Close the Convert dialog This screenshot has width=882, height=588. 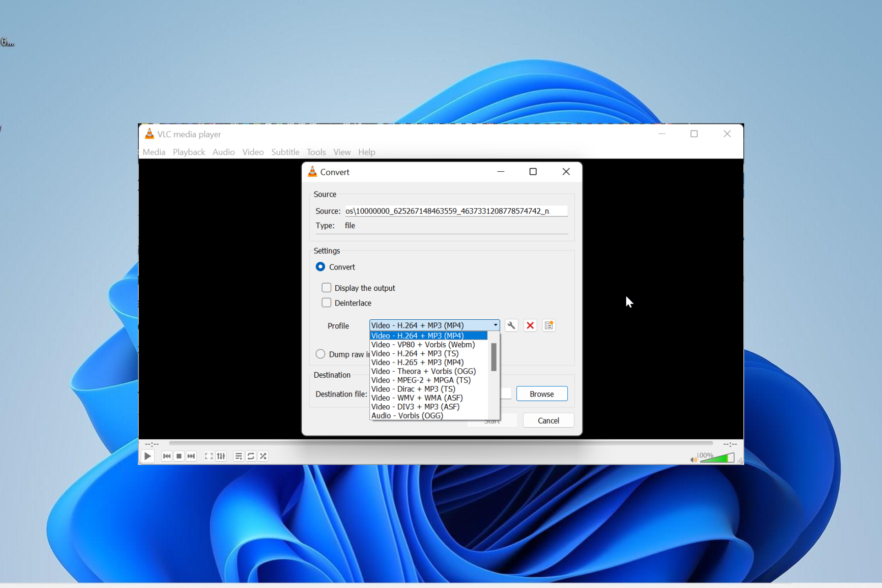click(566, 172)
